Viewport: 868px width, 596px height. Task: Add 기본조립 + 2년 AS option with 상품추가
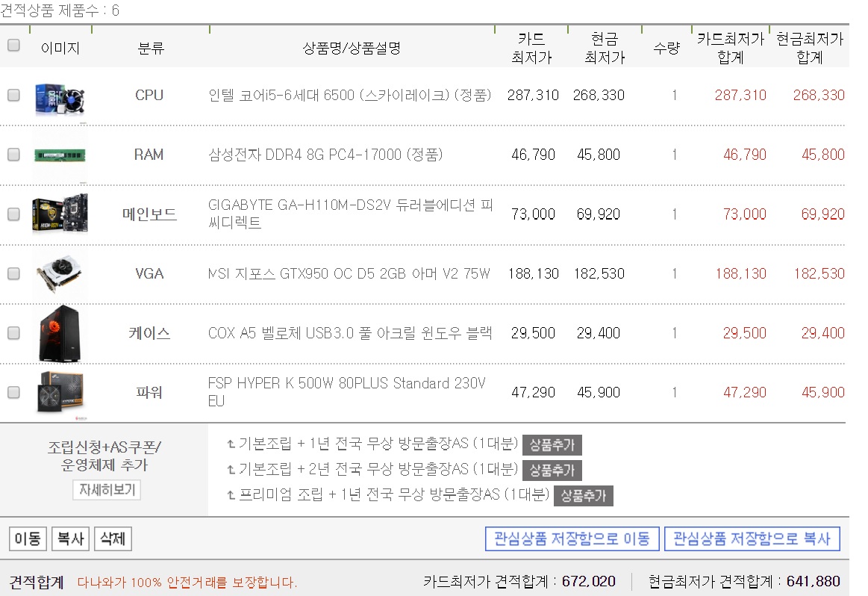[x=552, y=471]
